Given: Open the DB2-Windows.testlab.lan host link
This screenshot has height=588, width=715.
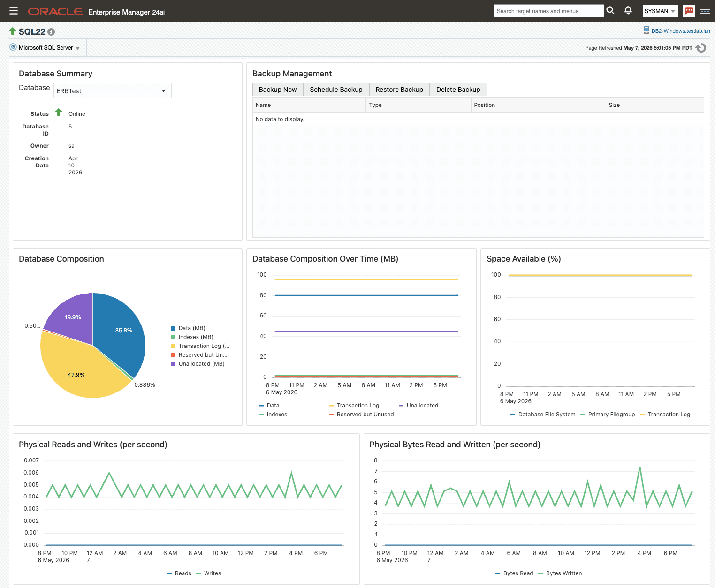Looking at the screenshot, I should (x=680, y=31).
